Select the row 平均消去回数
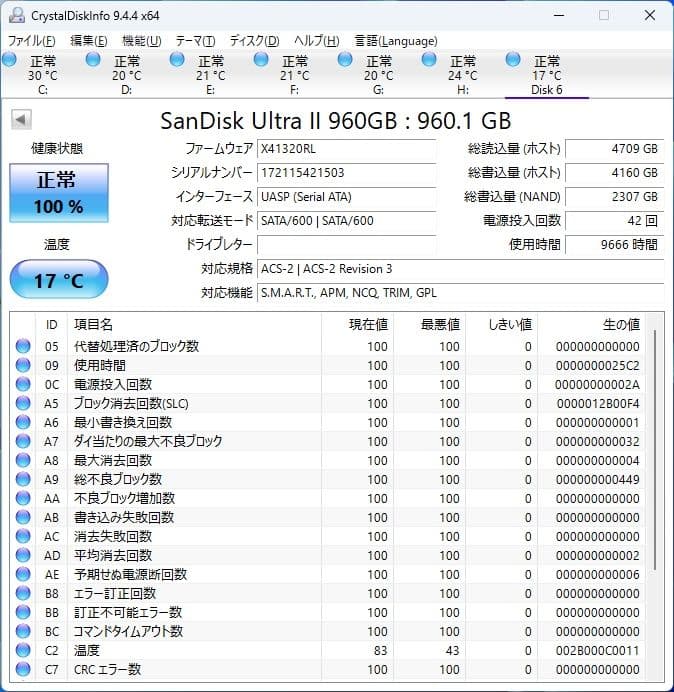Viewport: 674px width, 692px height. click(x=328, y=555)
